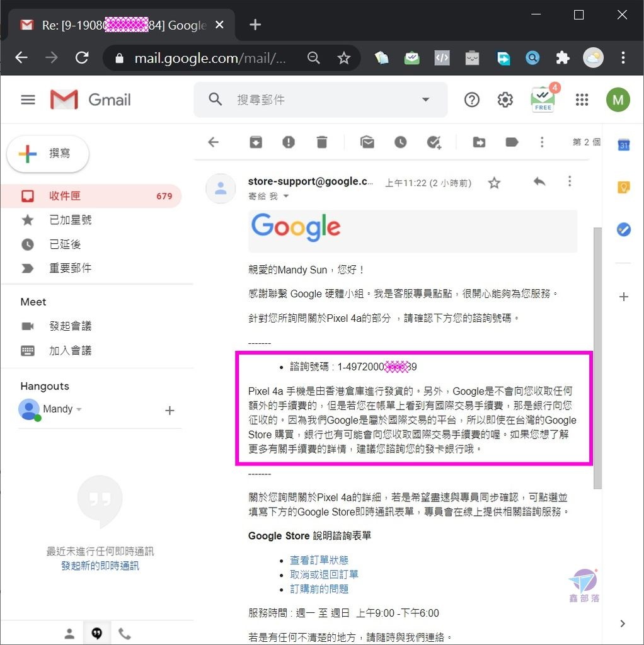This screenshot has width=644, height=645.
Task: Open 收件匣 inbox folder
Action: tap(91, 196)
